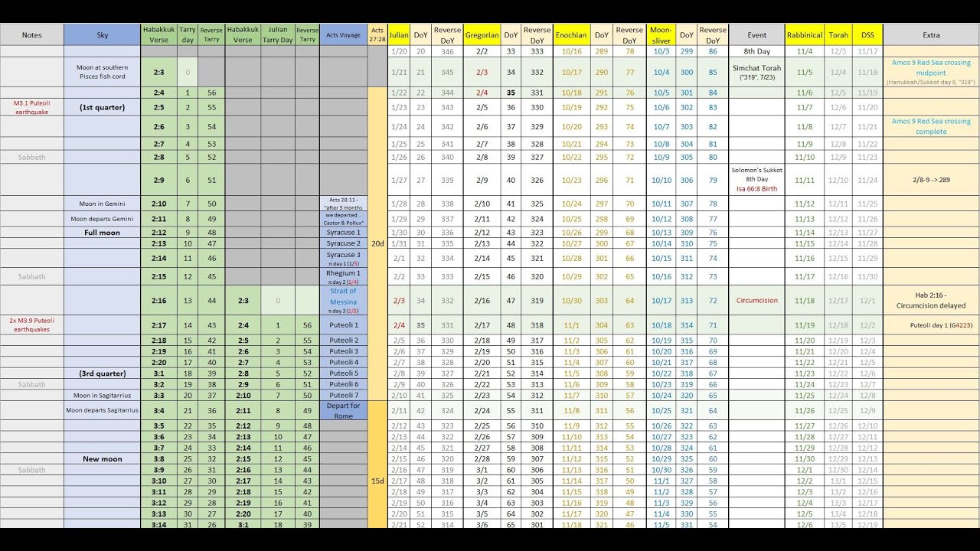Click Julian date 1/30 cell

tap(399, 233)
